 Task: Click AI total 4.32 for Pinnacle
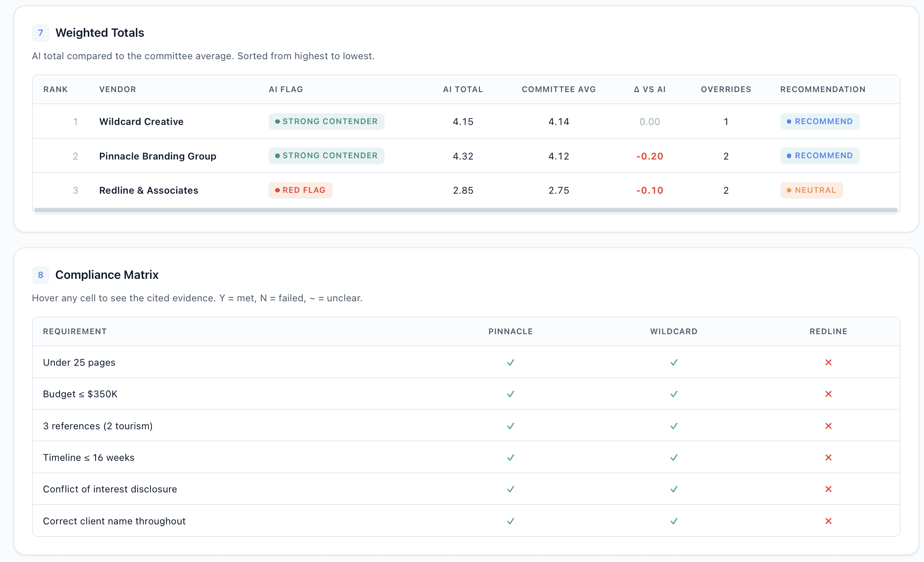point(463,156)
